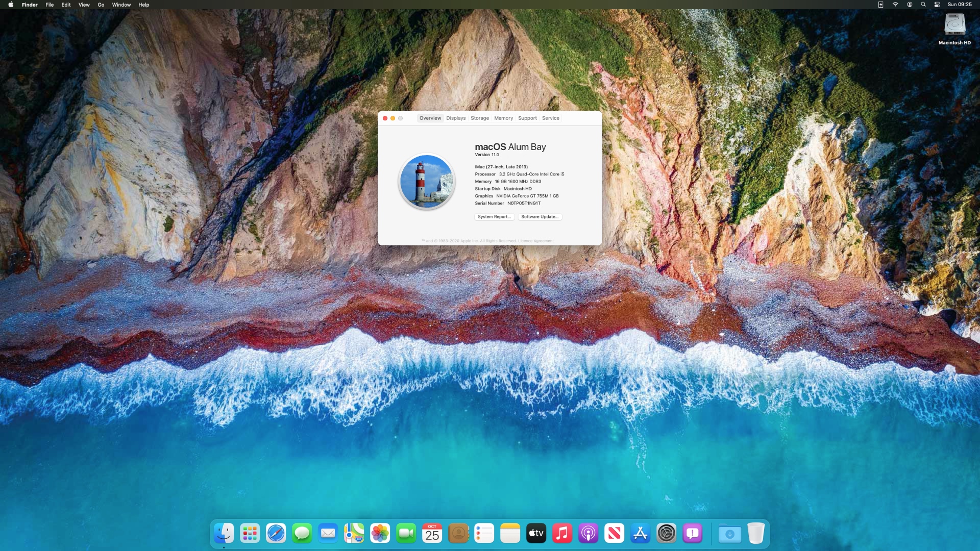
Task: Launch Safari from the Dock
Action: click(276, 534)
